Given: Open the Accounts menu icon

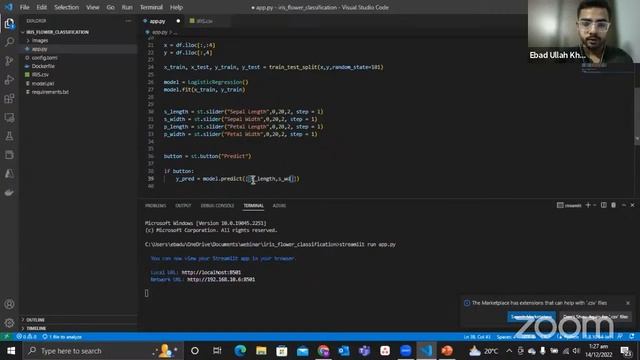Looking at the screenshot, I should point(9,304).
